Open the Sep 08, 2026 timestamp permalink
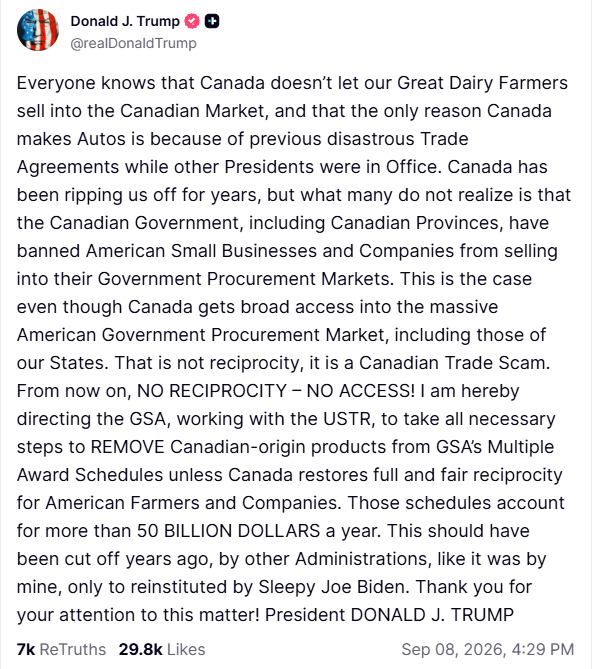The height and width of the screenshot is (669, 594). tap(487, 649)
